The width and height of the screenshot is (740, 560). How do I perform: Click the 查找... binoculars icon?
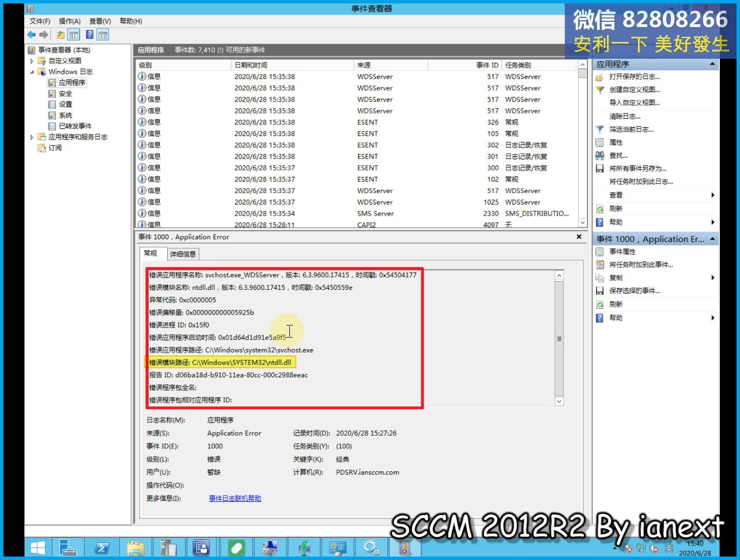pos(600,156)
